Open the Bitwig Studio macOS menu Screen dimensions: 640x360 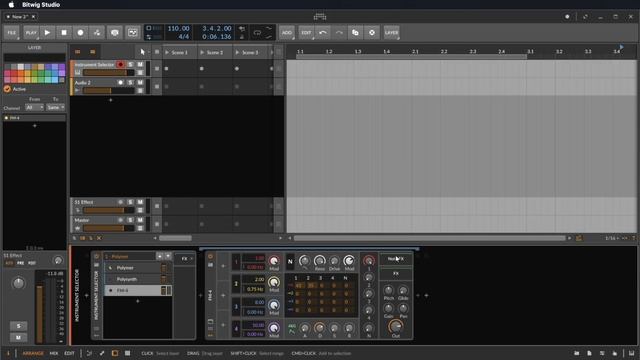pos(41,4)
